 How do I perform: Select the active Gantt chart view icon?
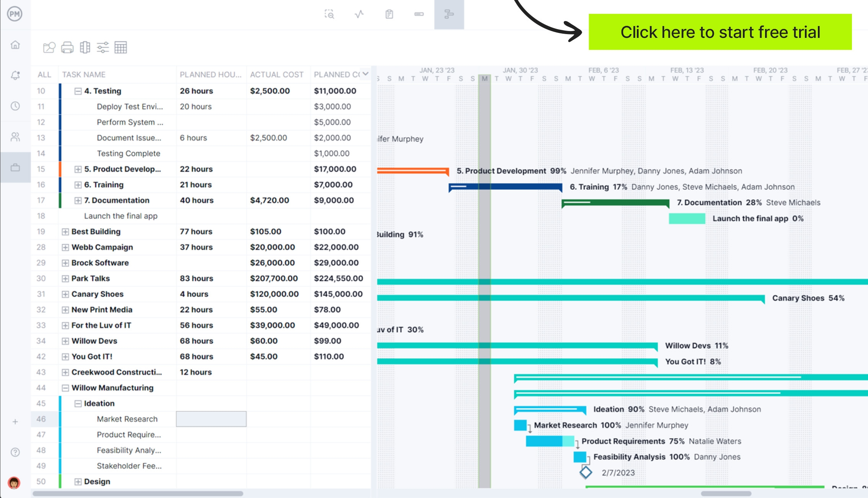click(450, 15)
